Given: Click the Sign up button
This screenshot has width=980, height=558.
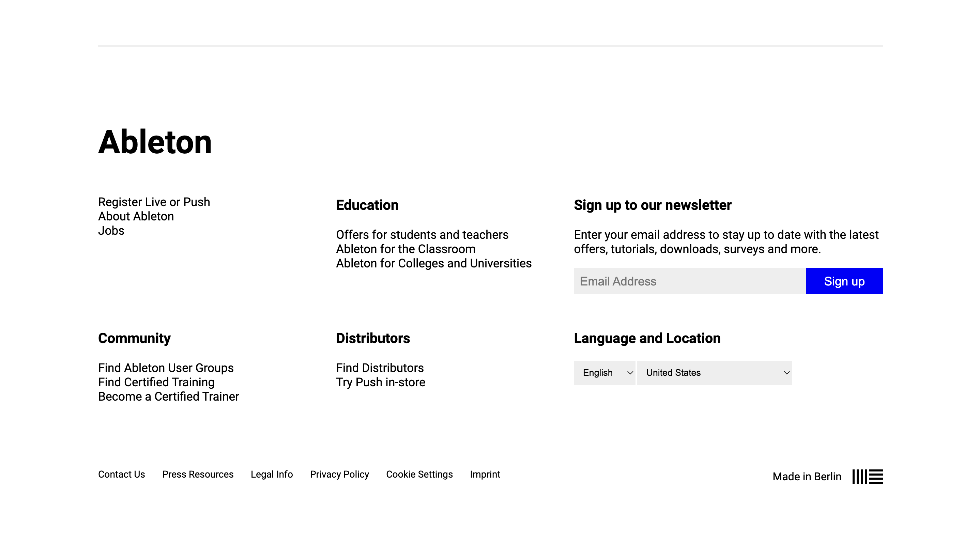Looking at the screenshot, I should coord(844,281).
